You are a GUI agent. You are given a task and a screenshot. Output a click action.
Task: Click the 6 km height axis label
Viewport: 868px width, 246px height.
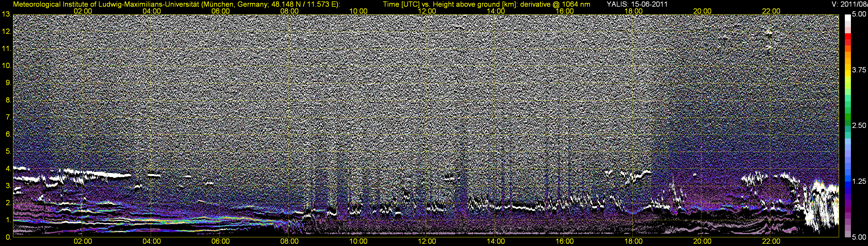coord(8,135)
